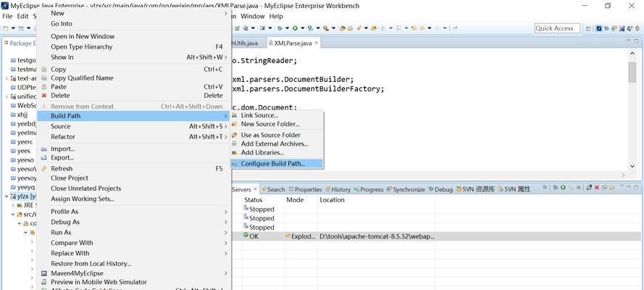Click the Exploded mode folder icon
The width and height of the screenshot is (644, 290).
tap(288, 236)
